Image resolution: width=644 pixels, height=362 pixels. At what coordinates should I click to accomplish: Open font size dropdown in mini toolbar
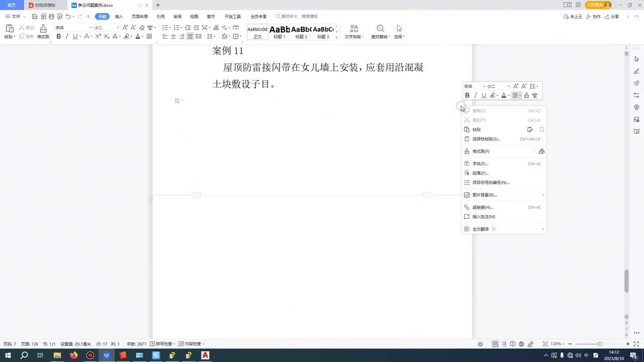coord(509,86)
